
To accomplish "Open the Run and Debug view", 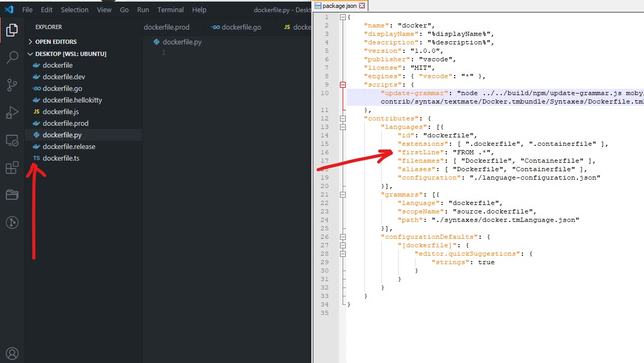I will (x=12, y=113).
